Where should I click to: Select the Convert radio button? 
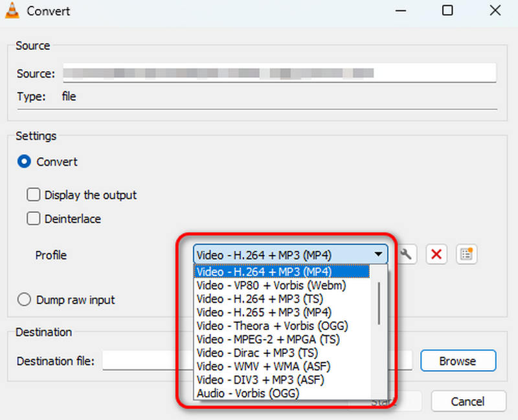click(24, 162)
